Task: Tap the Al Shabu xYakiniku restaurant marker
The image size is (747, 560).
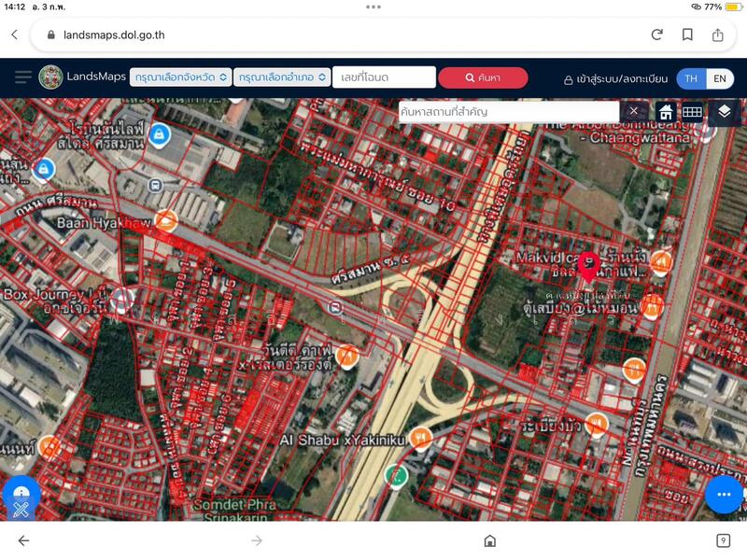Action: point(423,437)
